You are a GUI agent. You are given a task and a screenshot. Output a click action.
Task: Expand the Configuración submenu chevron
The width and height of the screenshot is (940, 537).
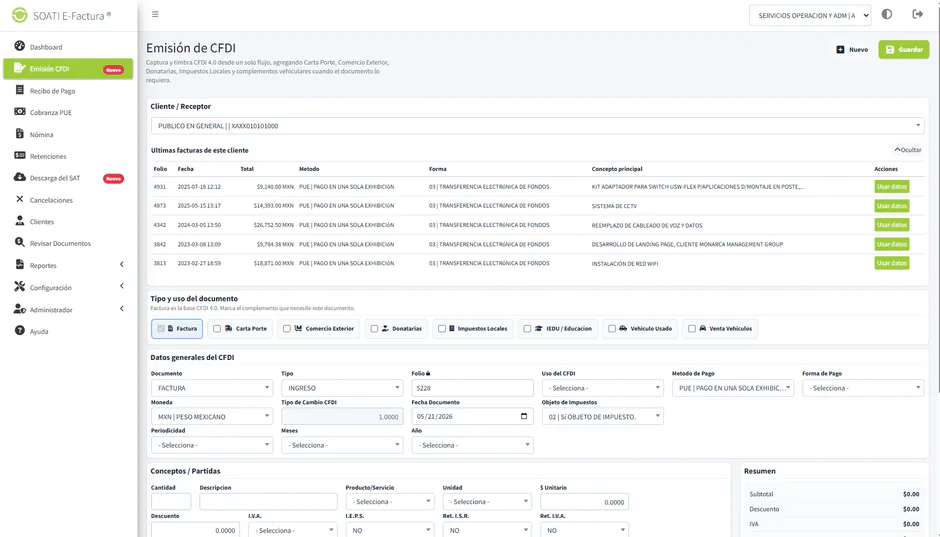pyautogui.click(x=122, y=286)
